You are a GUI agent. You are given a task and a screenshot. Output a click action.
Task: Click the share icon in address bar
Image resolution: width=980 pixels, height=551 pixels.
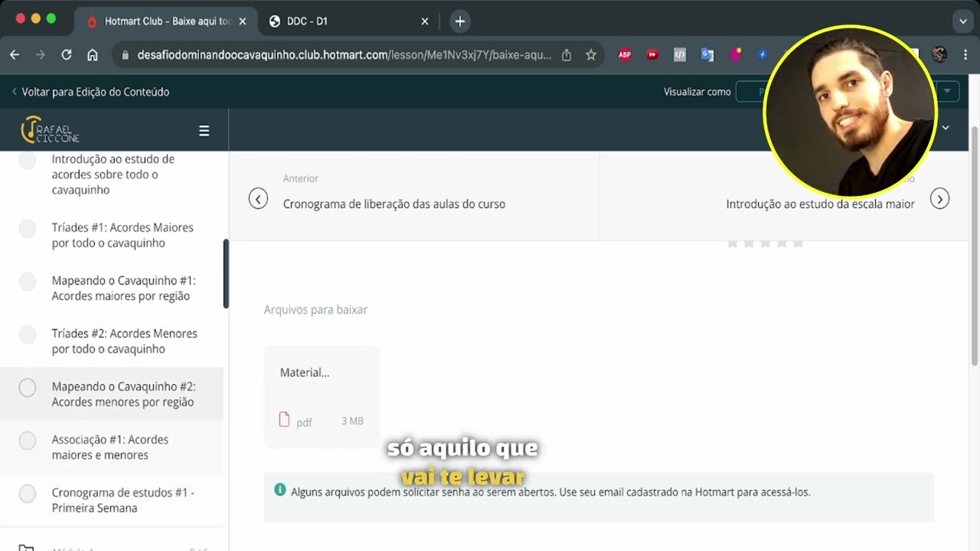tap(567, 54)
